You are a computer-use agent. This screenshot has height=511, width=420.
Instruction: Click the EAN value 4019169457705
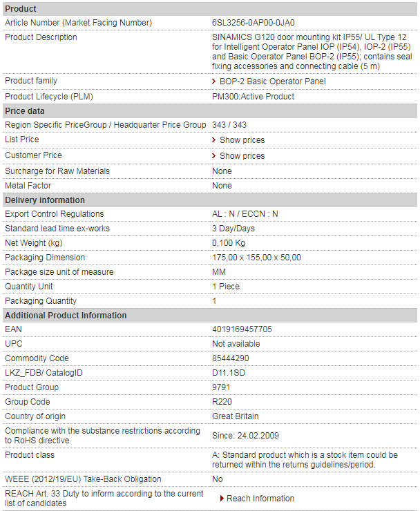(x=242, y=329)
